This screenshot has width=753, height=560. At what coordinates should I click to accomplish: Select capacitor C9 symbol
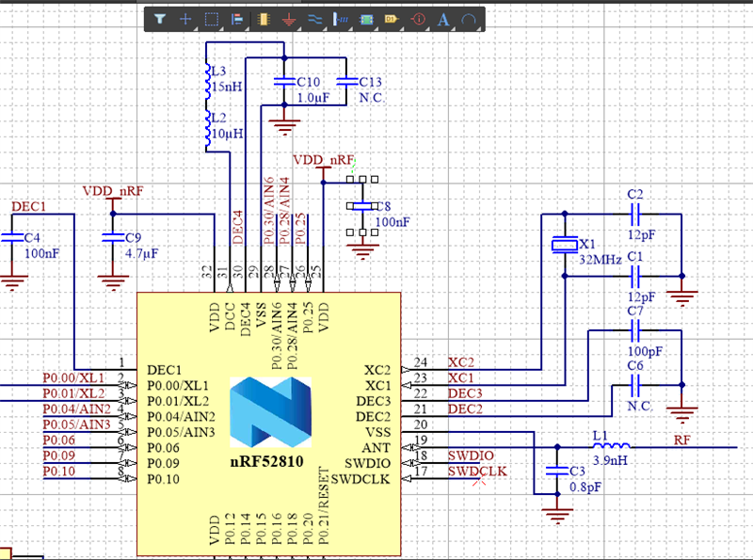(x=113, y=237)
